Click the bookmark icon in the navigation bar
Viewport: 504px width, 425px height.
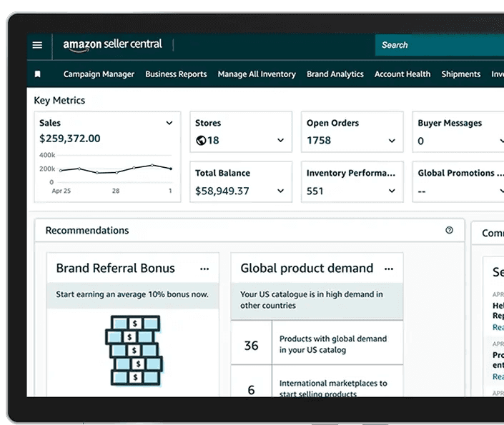point(38,74)
